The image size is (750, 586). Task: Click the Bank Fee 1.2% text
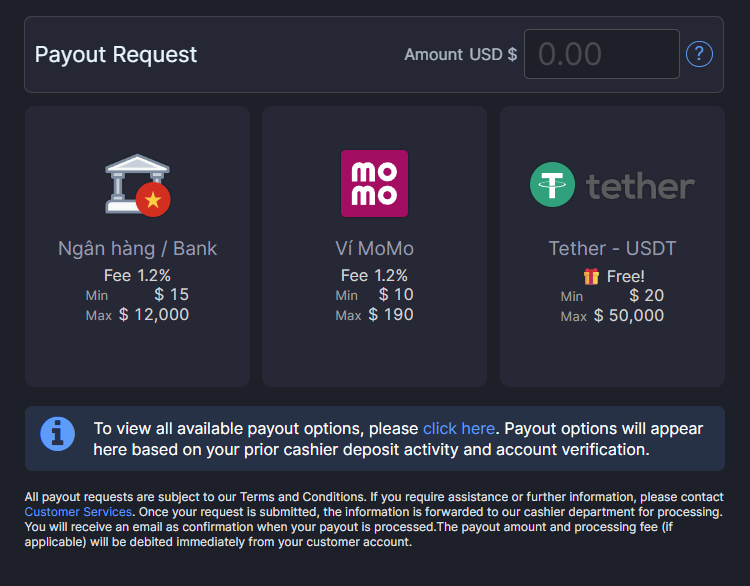tap(137, 275)
